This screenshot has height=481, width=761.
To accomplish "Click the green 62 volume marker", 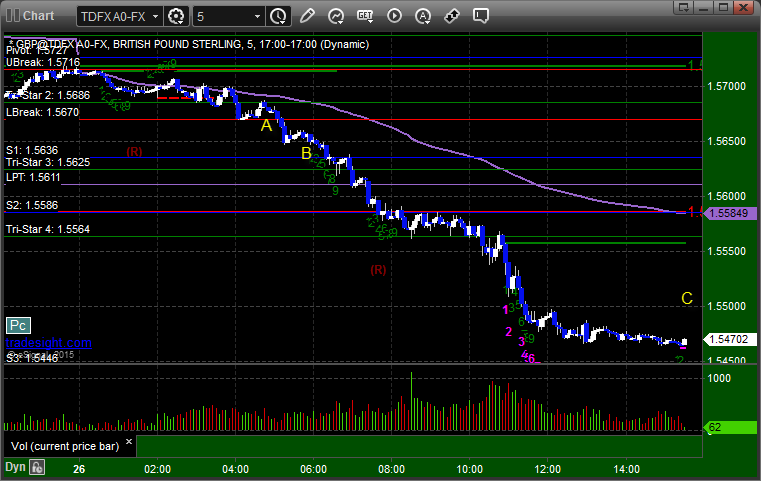I will [x=730, y=427].
